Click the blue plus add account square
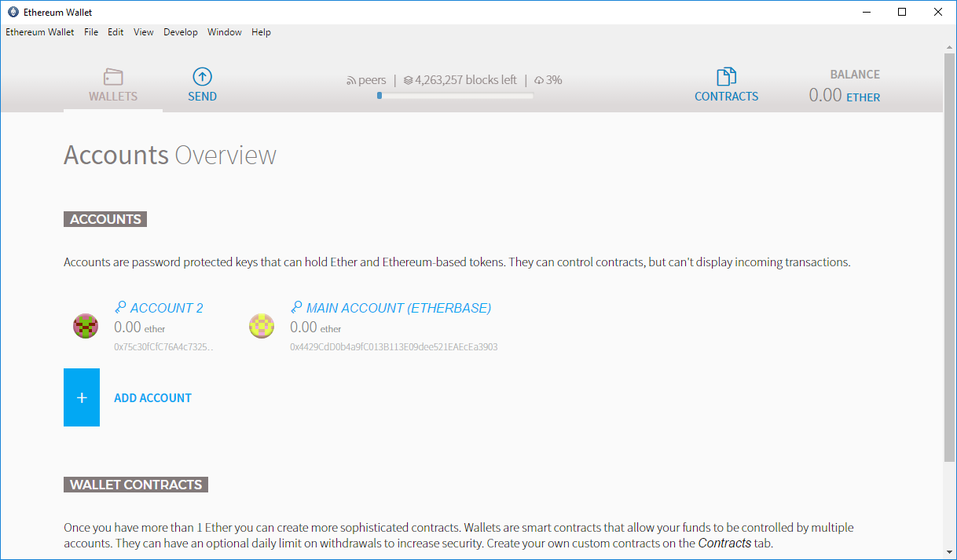Screen dimensions: 957x560 [82, 397]
